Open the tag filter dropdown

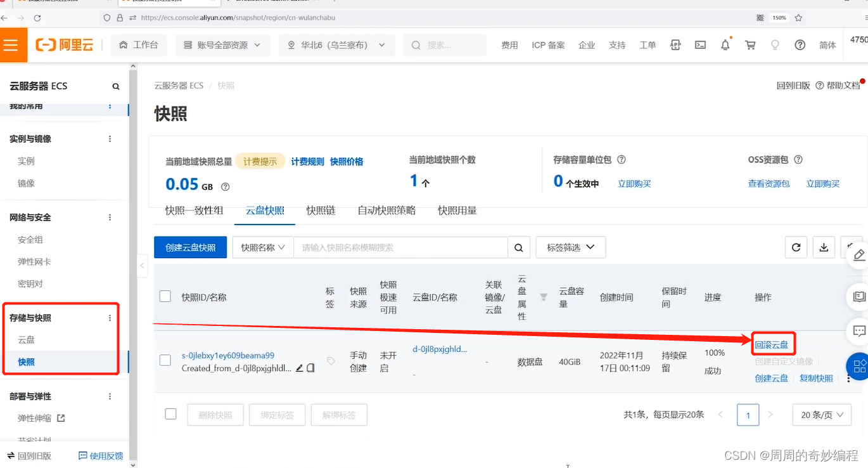pyautogui.click(x=571, y=247)
